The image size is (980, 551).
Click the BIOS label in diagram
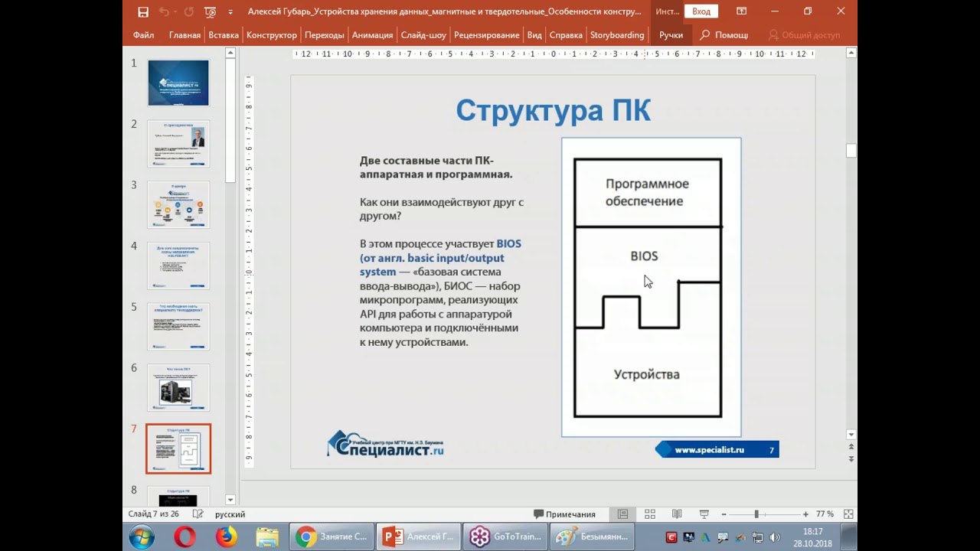pyautogui.click(x=644, y=256)
